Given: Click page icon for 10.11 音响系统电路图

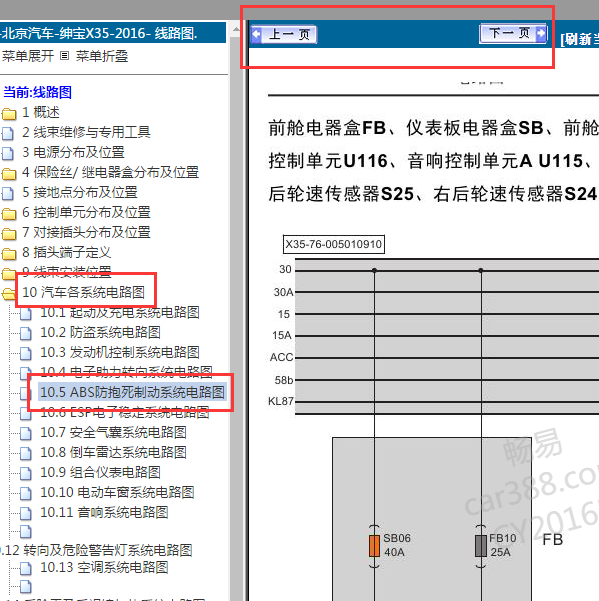Looking at the screenshot, I should [26, 513].
